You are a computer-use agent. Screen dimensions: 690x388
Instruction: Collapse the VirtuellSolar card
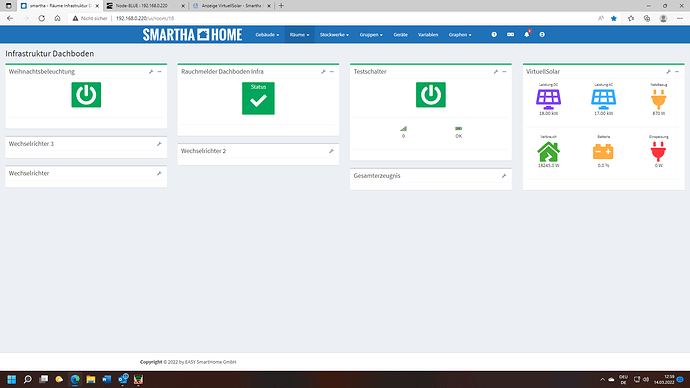(x=677, y=72)
